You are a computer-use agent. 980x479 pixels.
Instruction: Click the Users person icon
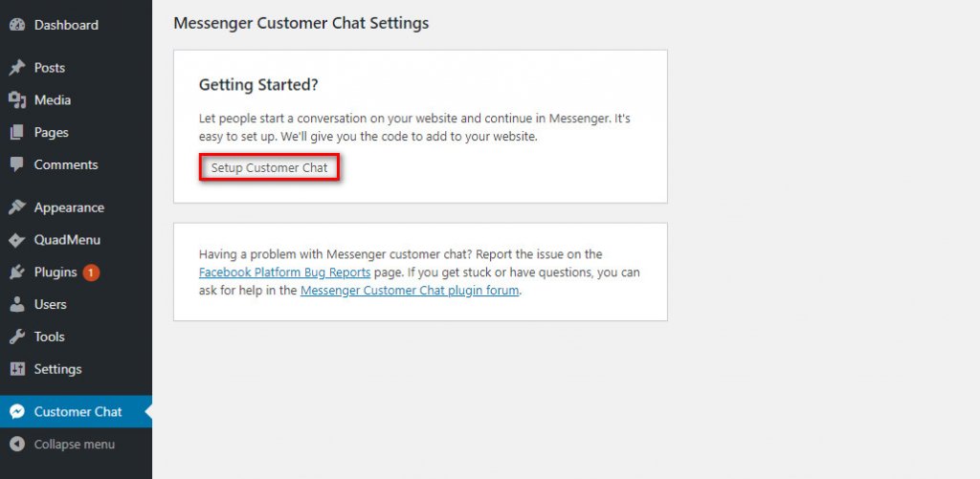click(x=17, y=304)
